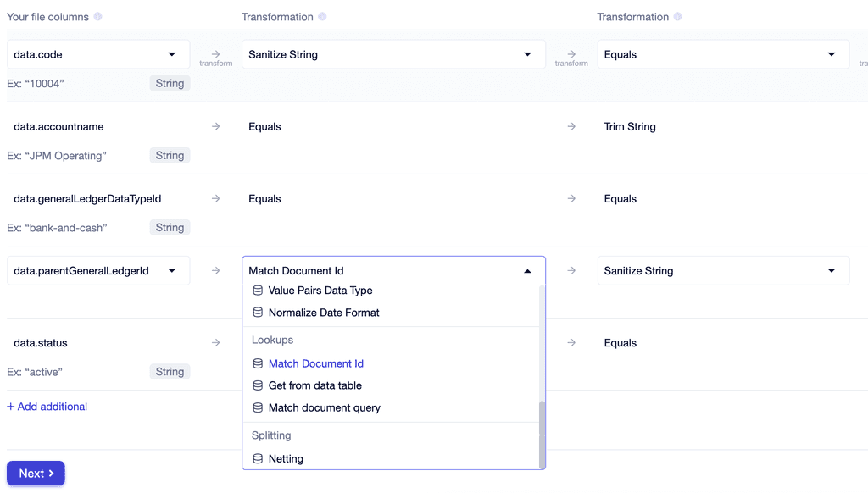868x493 pixels.
Task: Click database icon next to Netting
Action: (x=258, y=459)
